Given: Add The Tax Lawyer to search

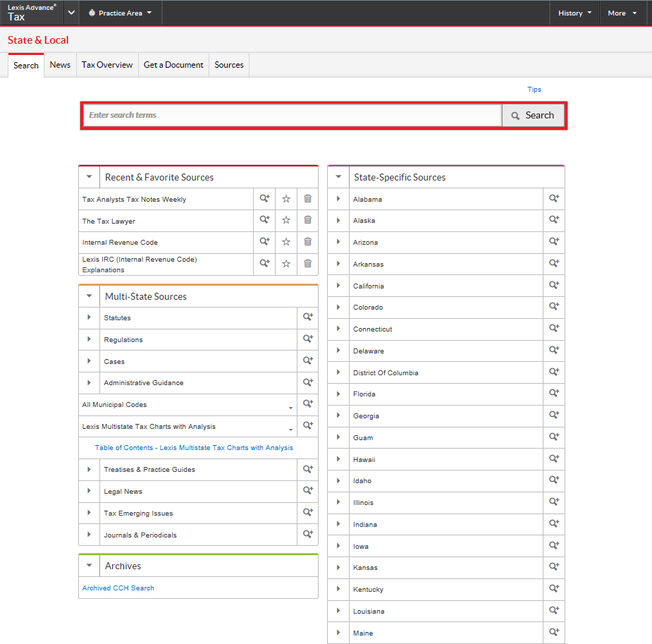Looking at the screenshot, I should 264,219.
